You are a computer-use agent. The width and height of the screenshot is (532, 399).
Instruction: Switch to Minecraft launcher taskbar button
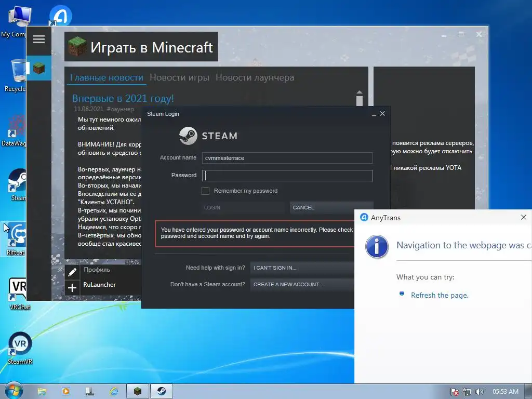(x=137, y=391)
